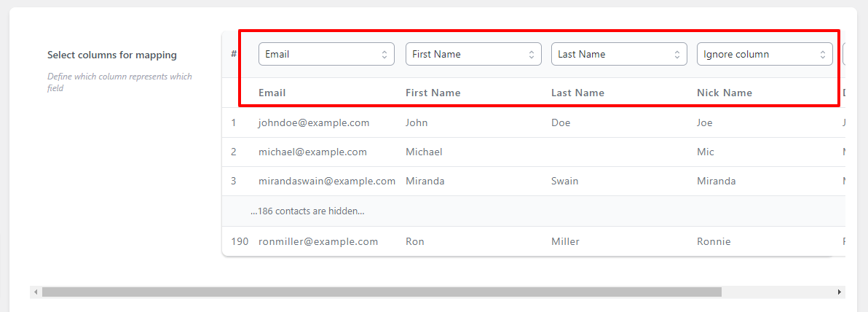
Task: Click the First Name column header
Action: click(433, 93)
